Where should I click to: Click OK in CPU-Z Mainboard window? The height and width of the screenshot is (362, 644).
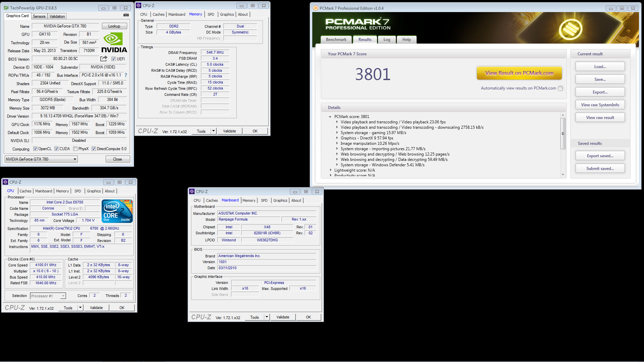click(x=308, y=317)
